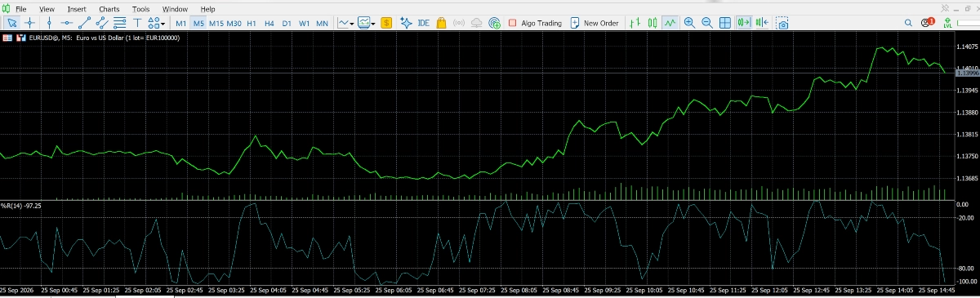Click the grid icon left of EURUSD title

(x=7, y=38)
